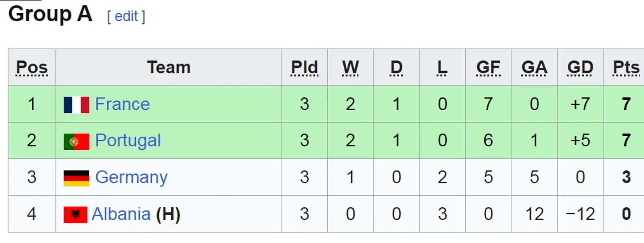
Task: Open the Albania team link
Action: [x=121, y=214]
